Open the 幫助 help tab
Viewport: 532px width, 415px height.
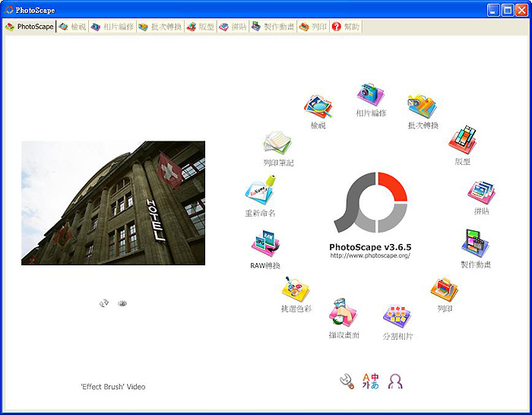click(346, 27)
